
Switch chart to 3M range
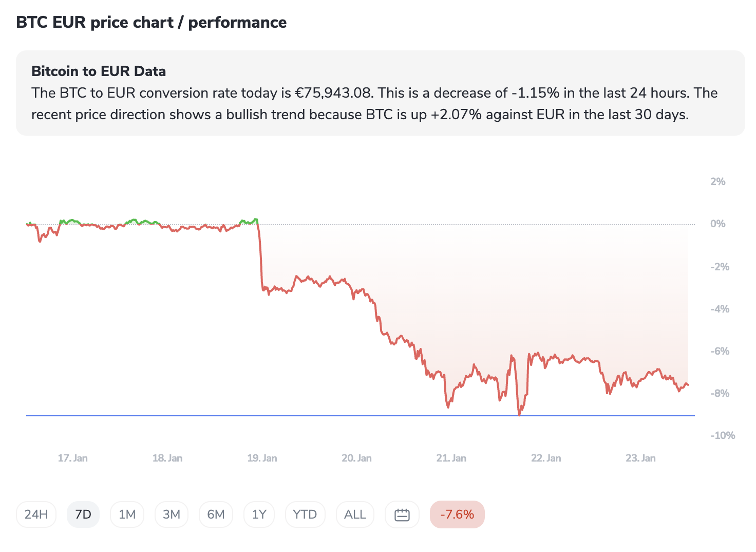coord(172,514)
